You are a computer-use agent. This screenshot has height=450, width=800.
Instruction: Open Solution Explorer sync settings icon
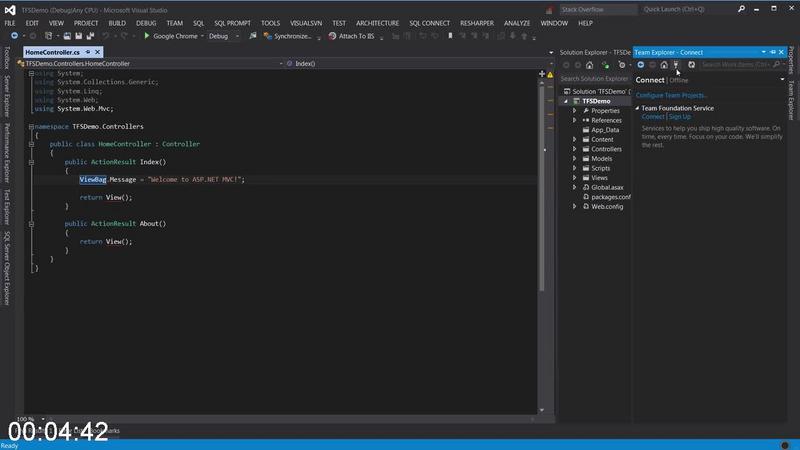pyautogui.click(x=622, y=65)
